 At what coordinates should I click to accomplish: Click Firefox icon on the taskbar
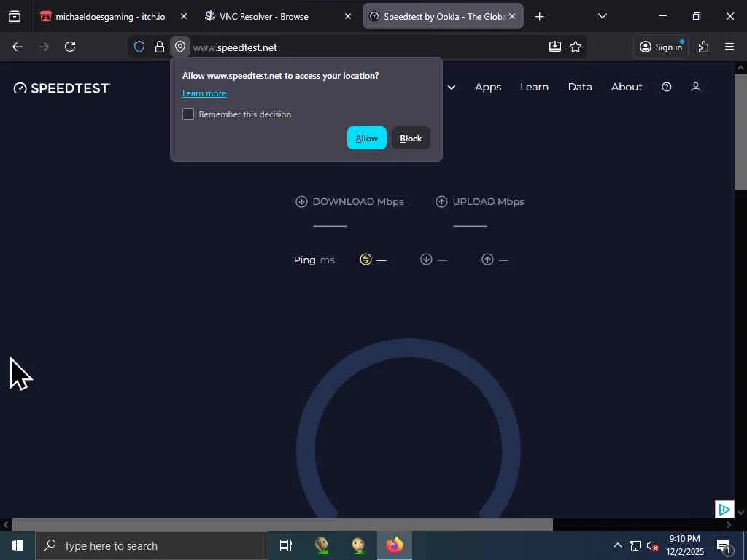pos(395,545)
